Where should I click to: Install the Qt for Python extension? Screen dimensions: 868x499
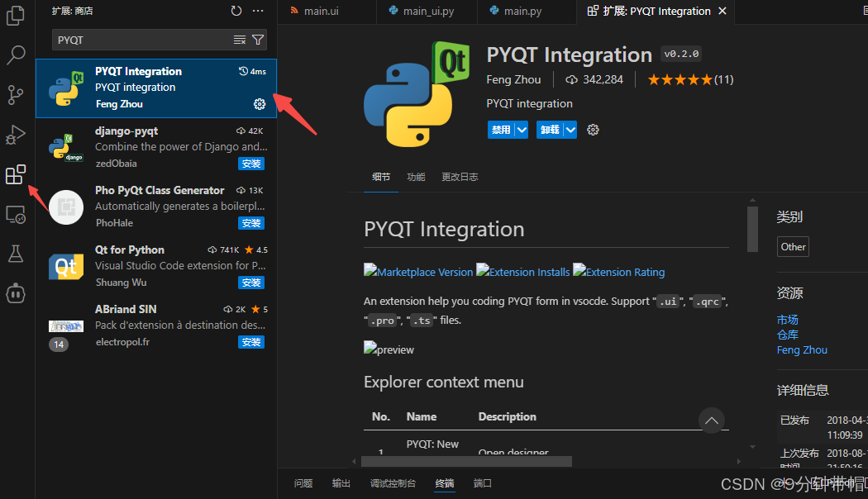pyautogui.click(x=251, y=283)
